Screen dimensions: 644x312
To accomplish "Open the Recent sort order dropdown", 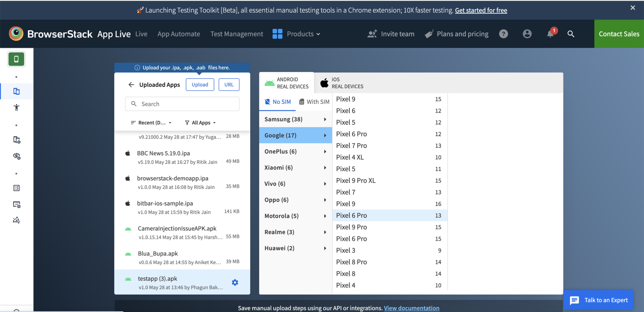I will coord(151,122).
